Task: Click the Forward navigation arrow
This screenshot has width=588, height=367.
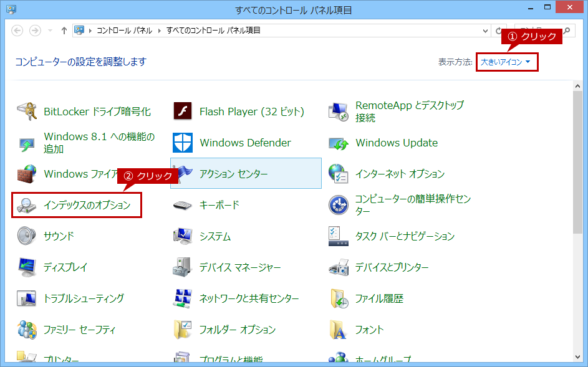Action: 36,31
